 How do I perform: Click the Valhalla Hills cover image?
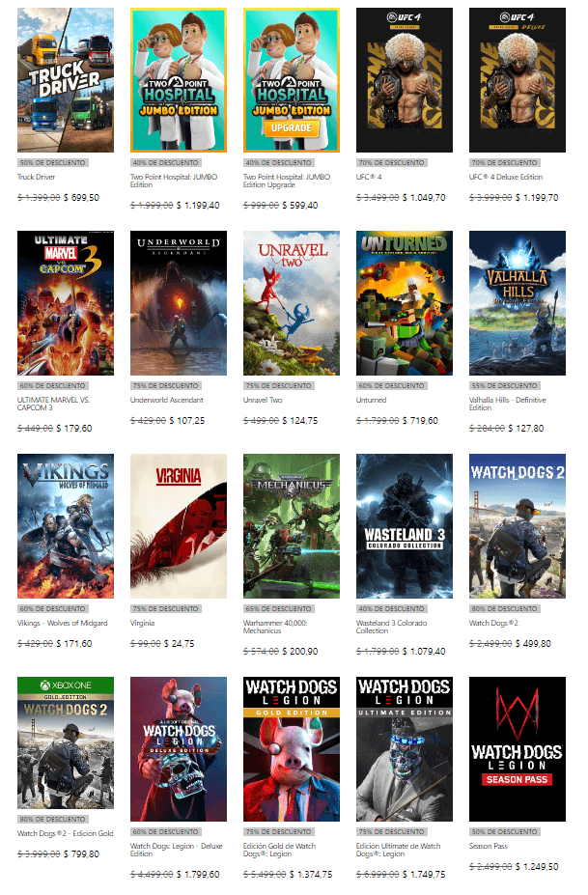coord(518,303)
